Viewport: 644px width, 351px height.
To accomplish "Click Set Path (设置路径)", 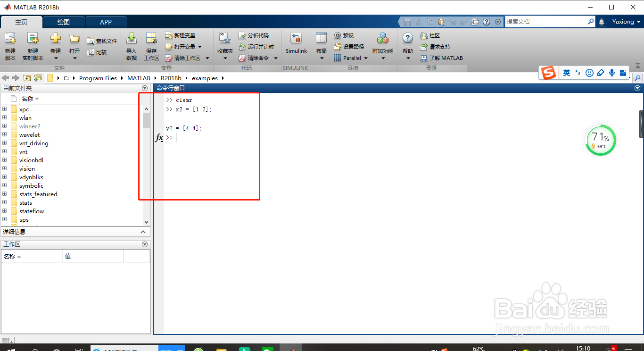I will 349,47.
